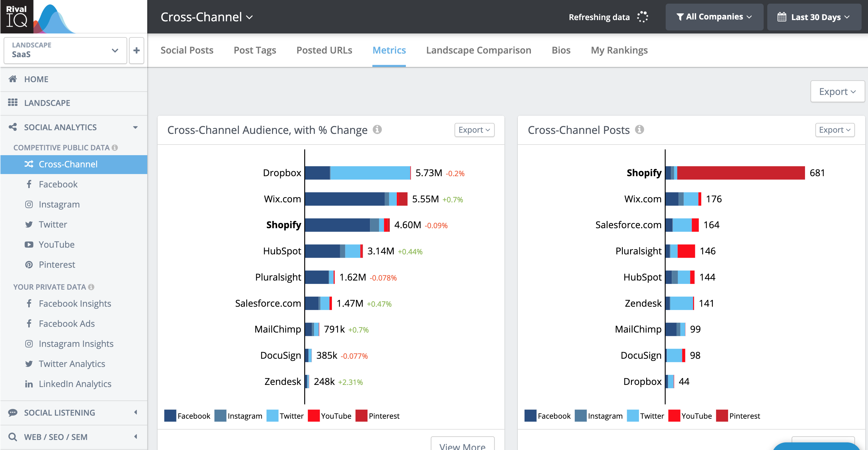868x450 pixels.
Task: Open Facebook Insights link
Action: pyautogui.click(x=75, y=304)
